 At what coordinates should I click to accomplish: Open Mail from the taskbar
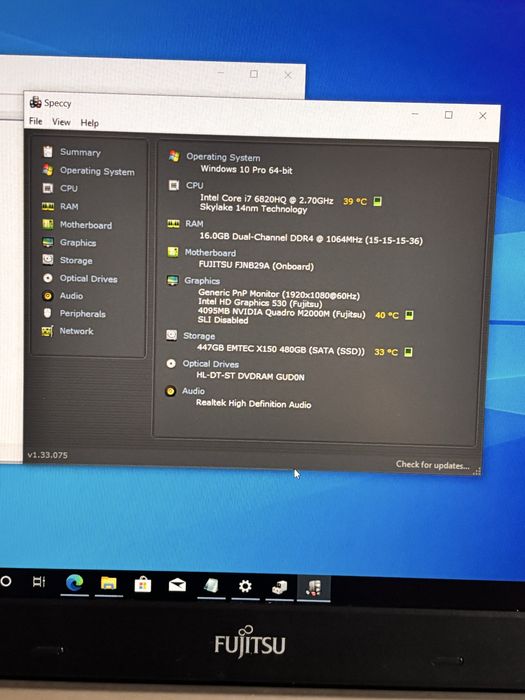(177, 584)
